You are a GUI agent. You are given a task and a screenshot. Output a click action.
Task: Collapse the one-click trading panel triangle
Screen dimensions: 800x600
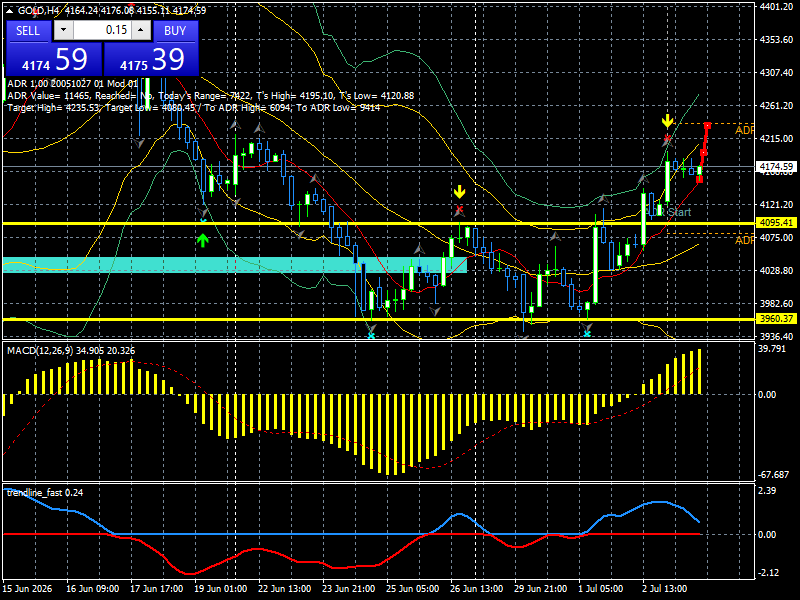[9, 11]
